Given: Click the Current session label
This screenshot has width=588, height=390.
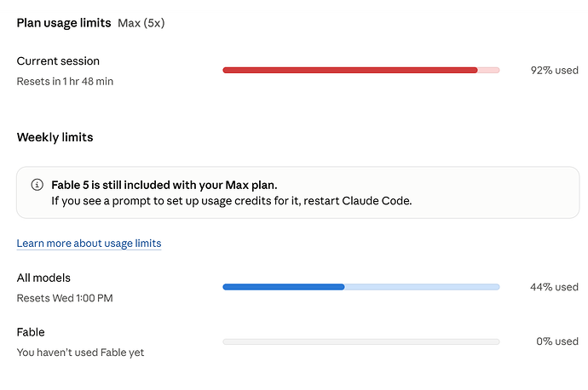Looking at the screenshot, I should click(58, 61).
